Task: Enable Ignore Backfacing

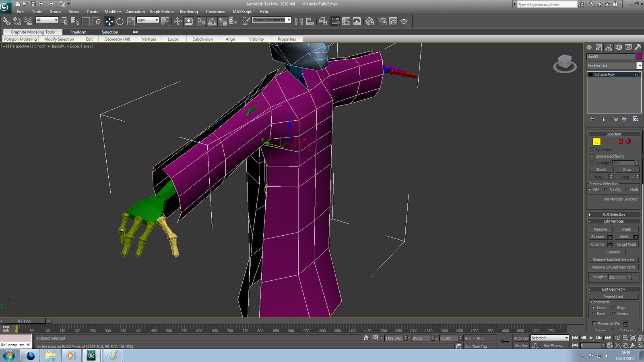Action: (x=592, y=156)
